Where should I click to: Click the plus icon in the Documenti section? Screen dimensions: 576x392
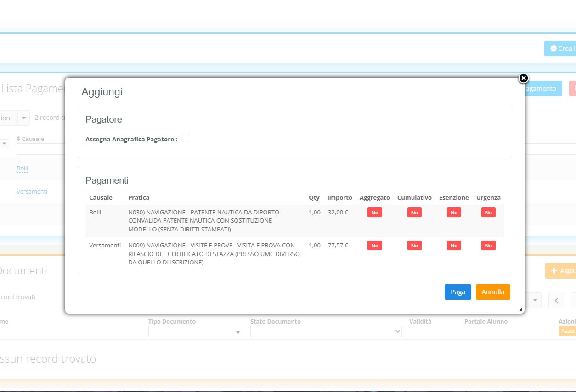coord(553,271)
